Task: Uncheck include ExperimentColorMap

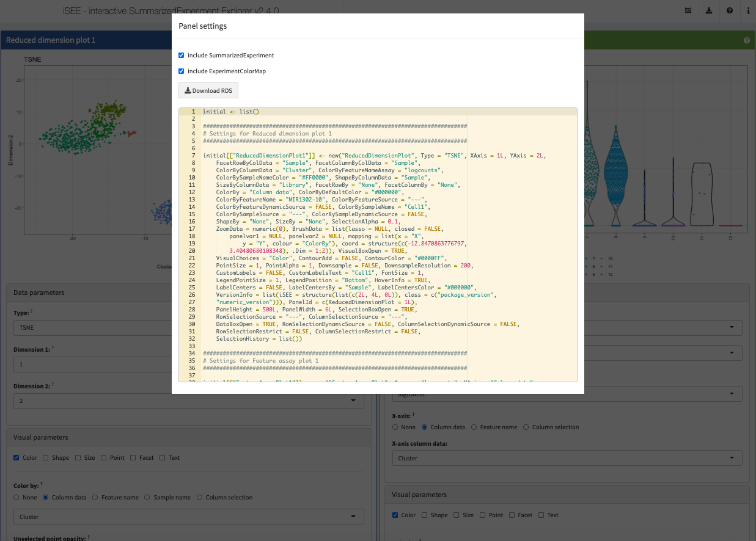Action: pos(182,71)
